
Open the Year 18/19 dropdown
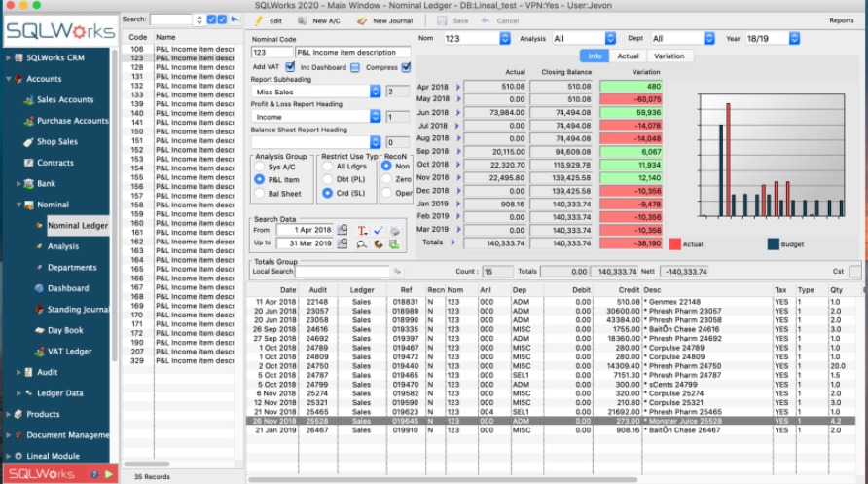pos(794,38)
